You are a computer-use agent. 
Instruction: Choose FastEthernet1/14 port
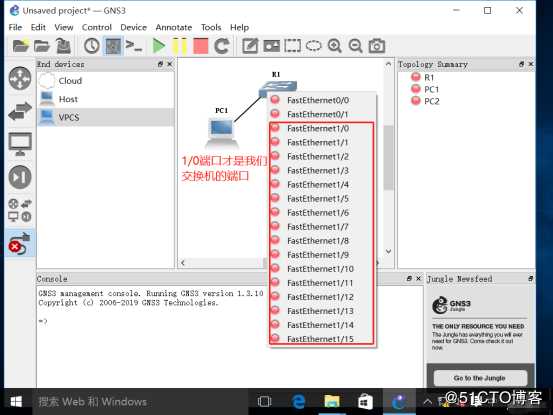pyautogui.click(x=322, y=325)
